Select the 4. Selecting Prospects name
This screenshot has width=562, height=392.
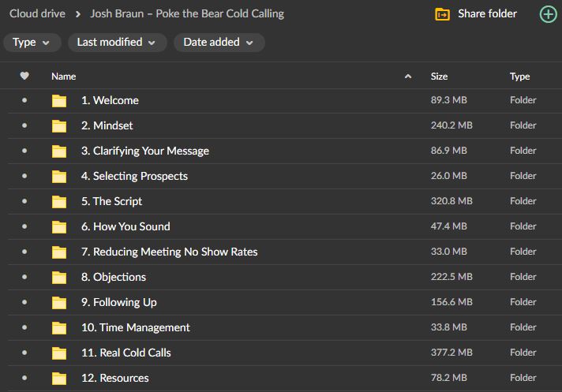(x=134, y=176)
